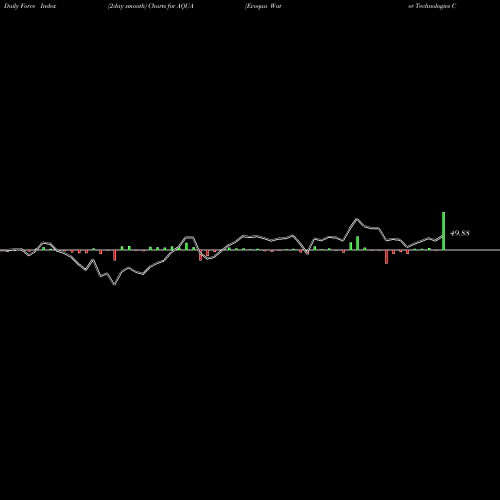Click the 'Daily Force Index' title text

tap(30, 6)
